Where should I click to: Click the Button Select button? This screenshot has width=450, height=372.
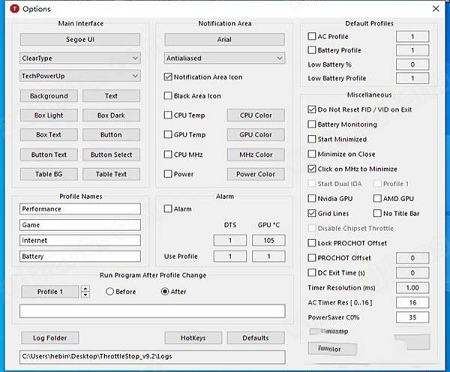click(111, 155)
